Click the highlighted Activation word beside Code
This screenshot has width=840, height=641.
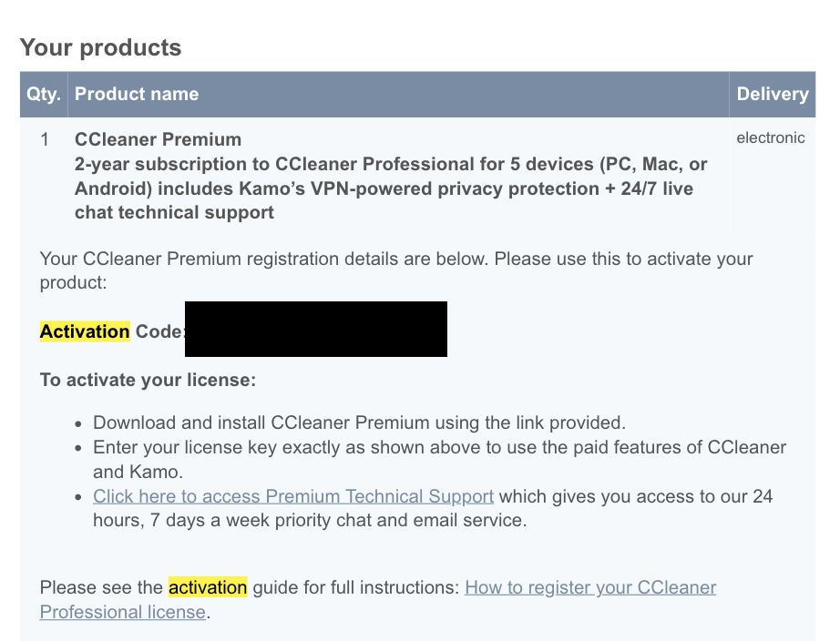click(x=85, y=331)
